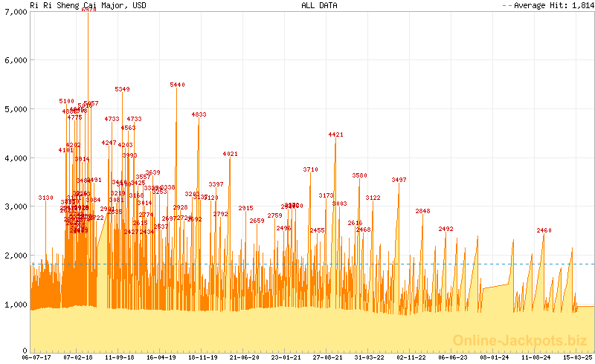The height and width of the screenshot is (364, 595).
Task: Click the 5440 peak value label
Action: click(177, 85)
